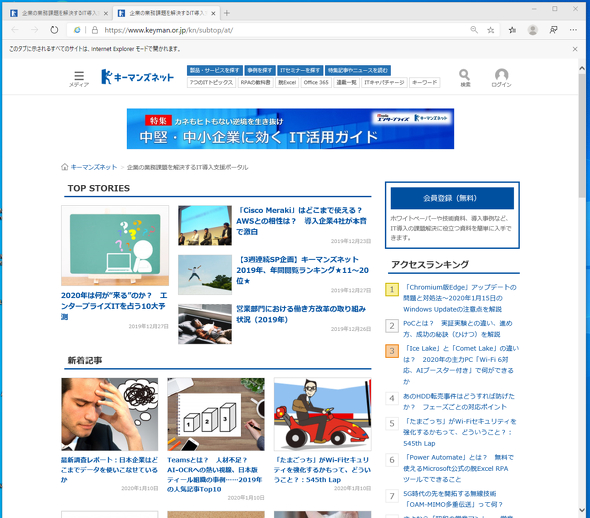Click the page scrollbar up arrow
This screenshot has height=518, width=590.
(582, 68)
